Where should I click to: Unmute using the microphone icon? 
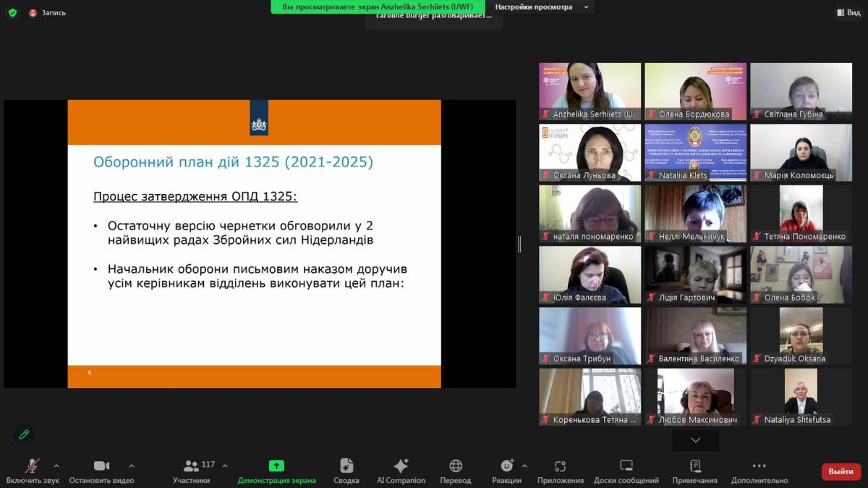tap(33, 466)
